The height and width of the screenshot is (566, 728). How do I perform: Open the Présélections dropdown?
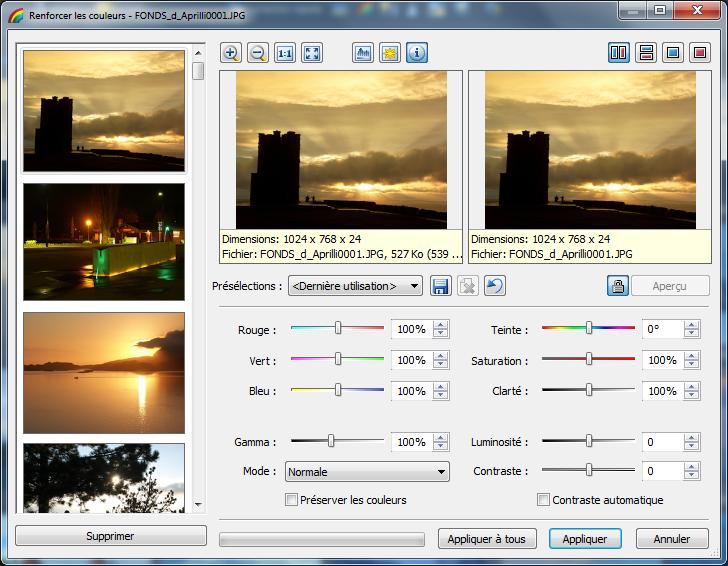pyautogui.click(x=356, y=287)
